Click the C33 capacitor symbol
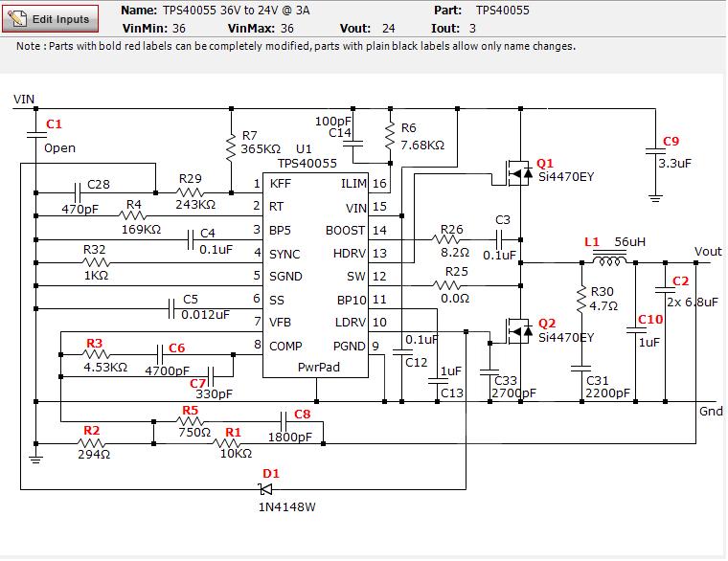 [489, 372]
